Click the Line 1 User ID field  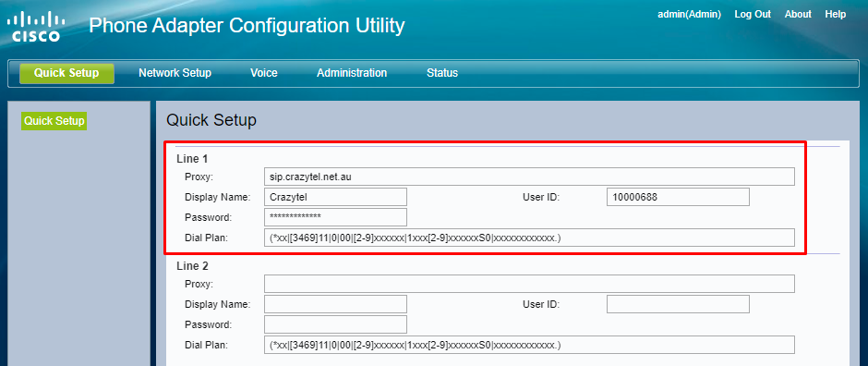coord(678,197)
